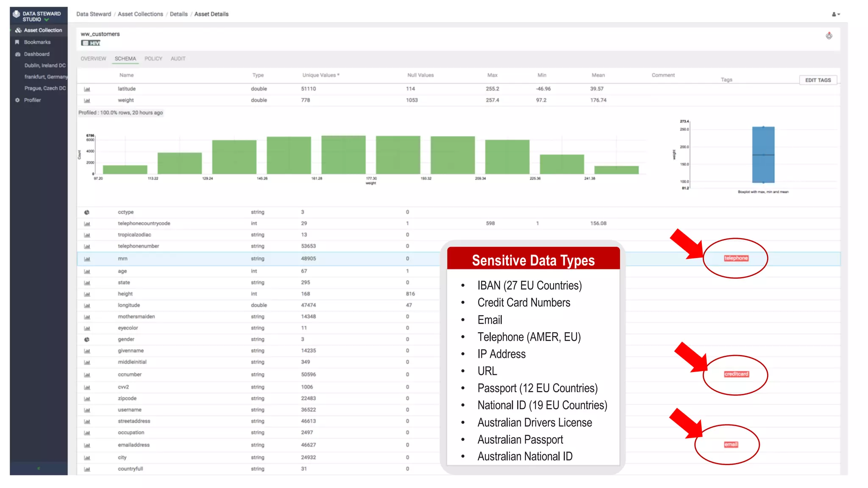Select the username row name
This screenshot has width=868, height=488.
(130, 410)
